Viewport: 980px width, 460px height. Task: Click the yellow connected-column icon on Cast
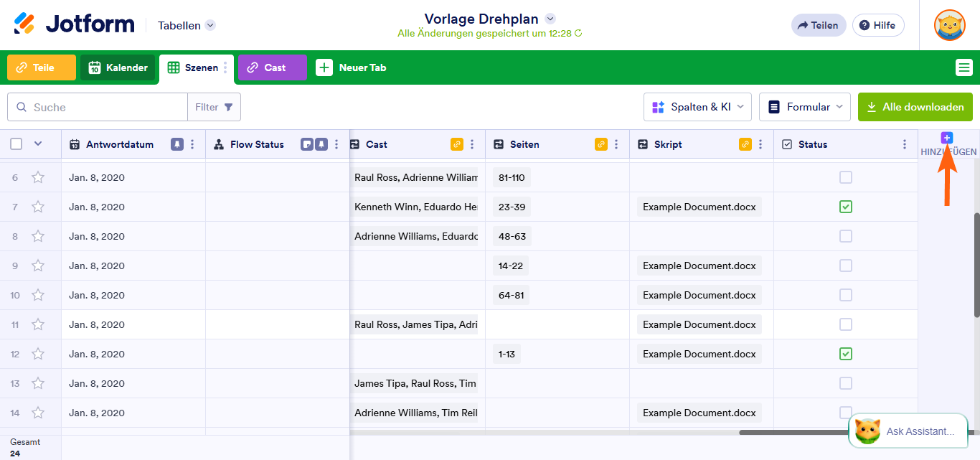[x=456, y=144]
